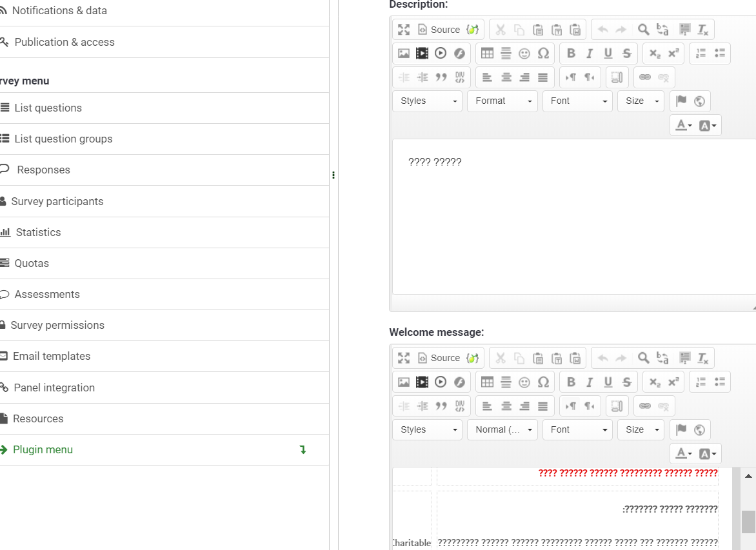This screenshot has width=756, height=550.
Task: Center align in Description editor
Action: coord(506,77)
